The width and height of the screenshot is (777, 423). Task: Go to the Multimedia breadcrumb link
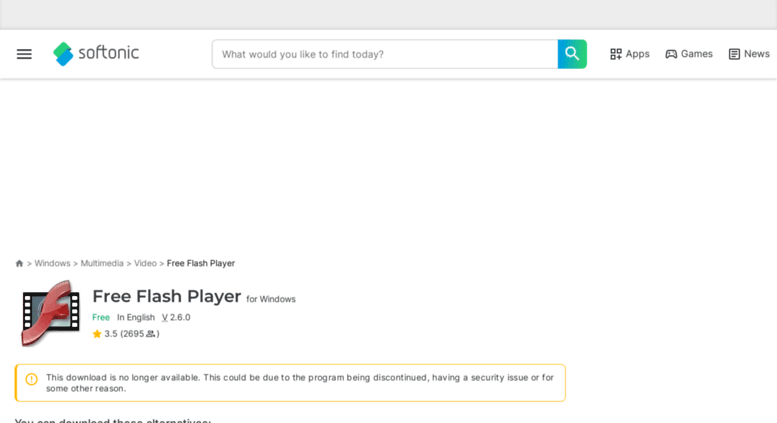coord(102,263)
